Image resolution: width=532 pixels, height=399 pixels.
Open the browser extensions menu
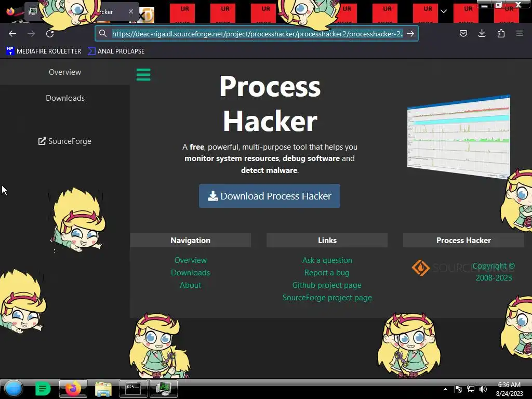click(x=501, y=33)
